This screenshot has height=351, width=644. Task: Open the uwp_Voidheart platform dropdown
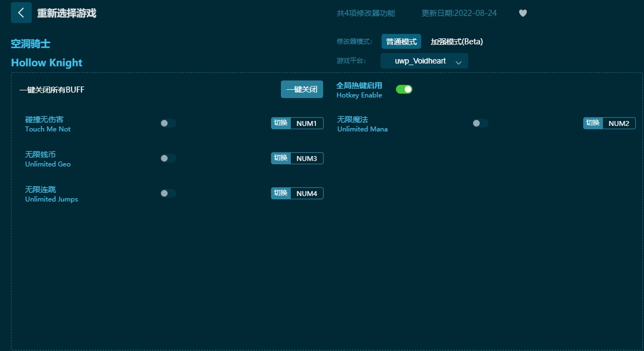424,61
